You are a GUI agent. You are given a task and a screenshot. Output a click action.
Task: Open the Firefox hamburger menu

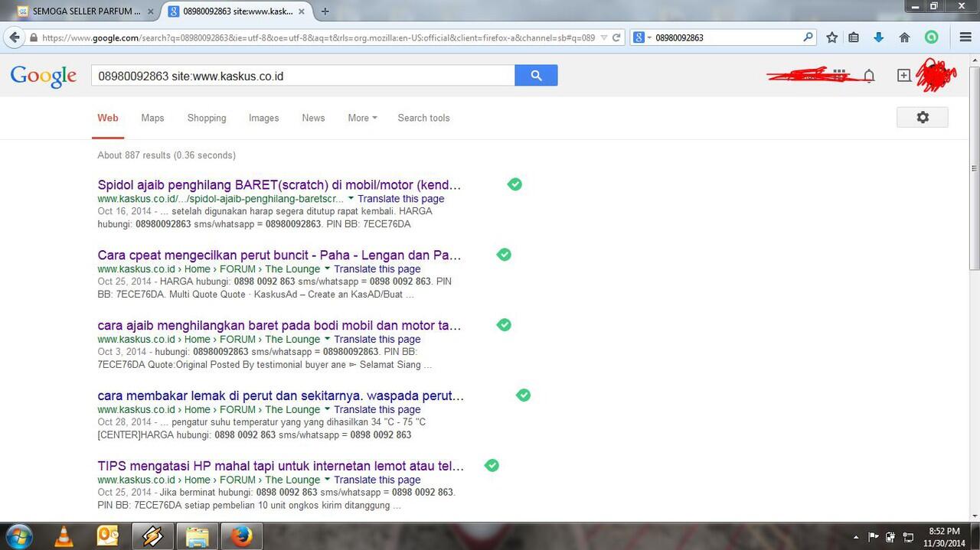[965, 37]
